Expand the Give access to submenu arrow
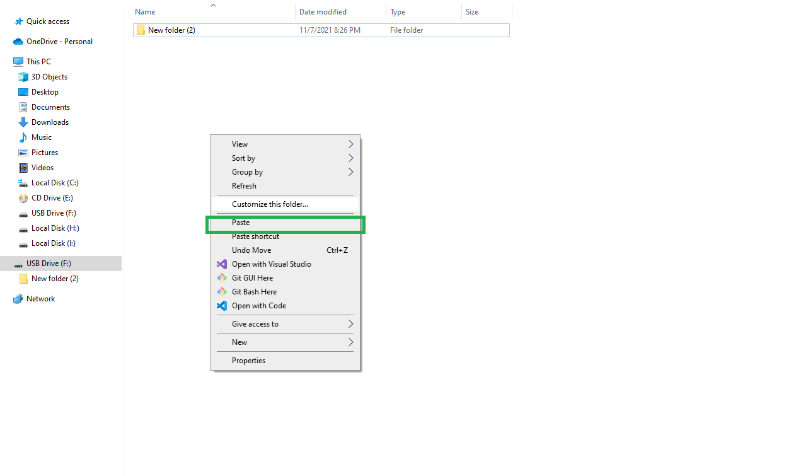This screenshot has height=476, width=796. [350, 324]
